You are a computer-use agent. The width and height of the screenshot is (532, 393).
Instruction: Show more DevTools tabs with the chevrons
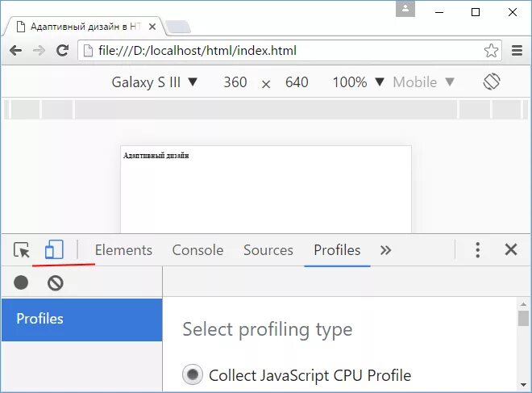pos(385,250)
